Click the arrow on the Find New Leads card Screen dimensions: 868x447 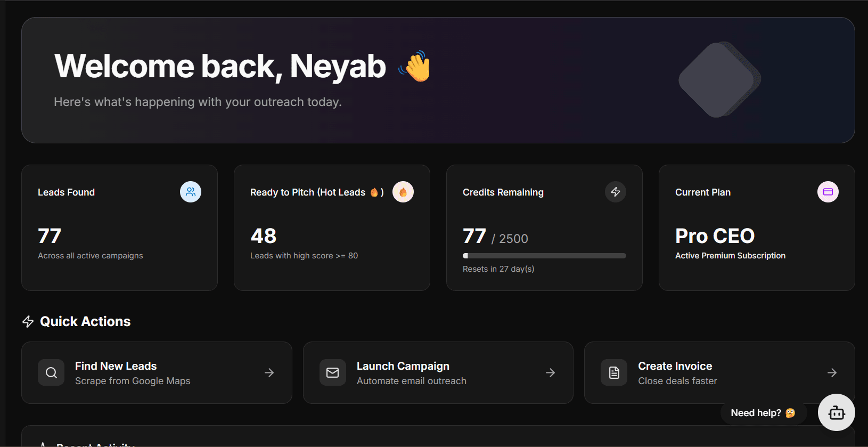click(269, 372)
